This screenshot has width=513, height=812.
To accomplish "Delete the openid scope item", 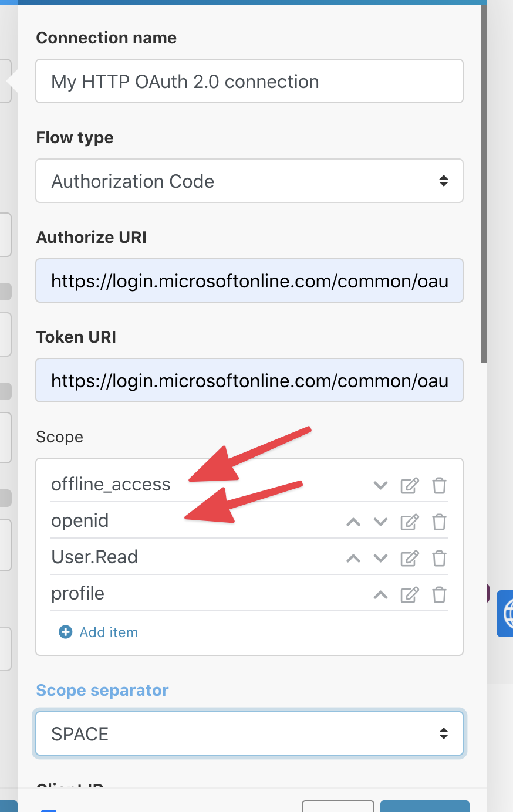I will point(439,522).
